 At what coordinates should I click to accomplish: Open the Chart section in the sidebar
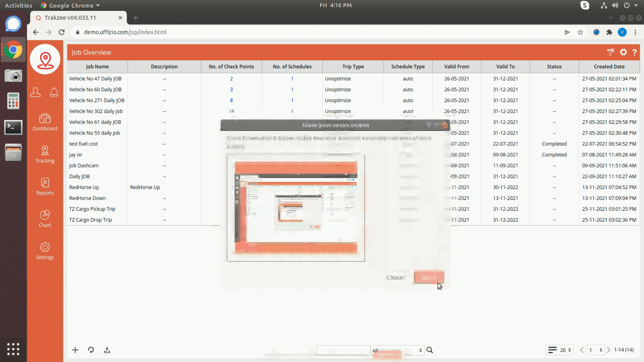point(45,219)
